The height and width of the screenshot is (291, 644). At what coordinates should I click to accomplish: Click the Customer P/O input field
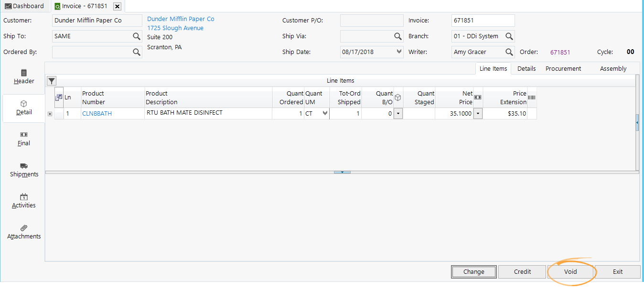(x=371, y=21)
